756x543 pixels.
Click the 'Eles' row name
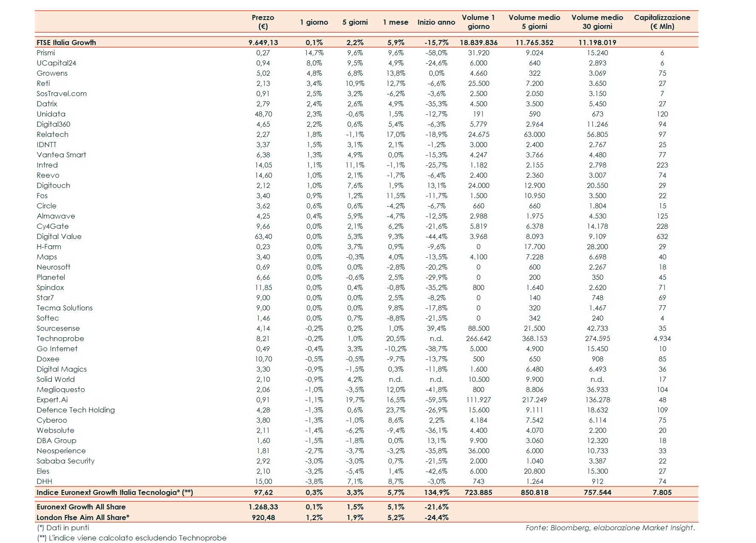pyautogui.click(x=43, y=471)
